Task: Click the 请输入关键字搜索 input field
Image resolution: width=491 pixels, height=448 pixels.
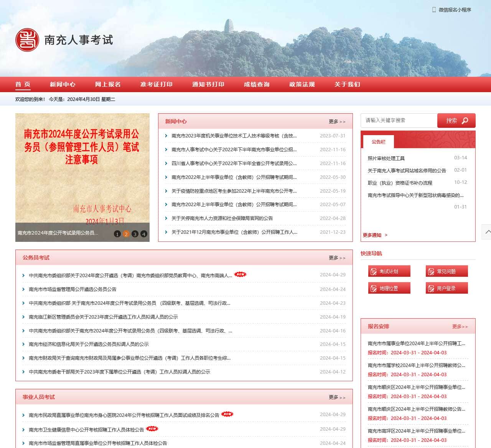Action: [x=399, y=121]
